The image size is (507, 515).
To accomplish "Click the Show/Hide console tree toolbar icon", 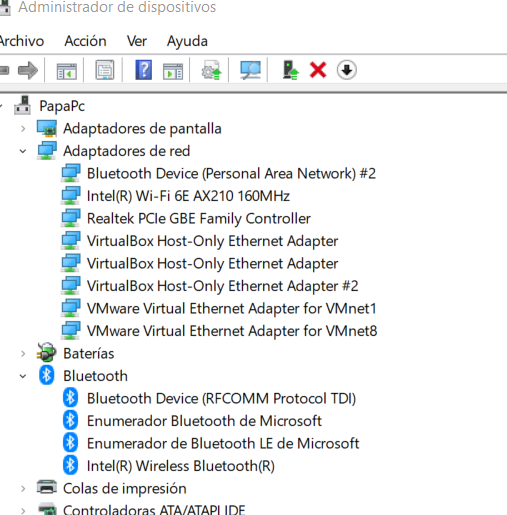I will pos(67,71).
